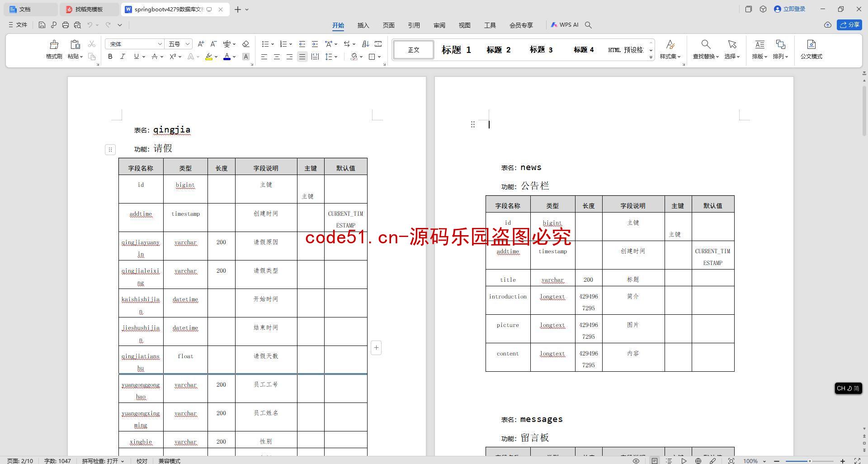The image size is (868, 464).
Task: Click the Strikethrough button
Action: [155, 57]
